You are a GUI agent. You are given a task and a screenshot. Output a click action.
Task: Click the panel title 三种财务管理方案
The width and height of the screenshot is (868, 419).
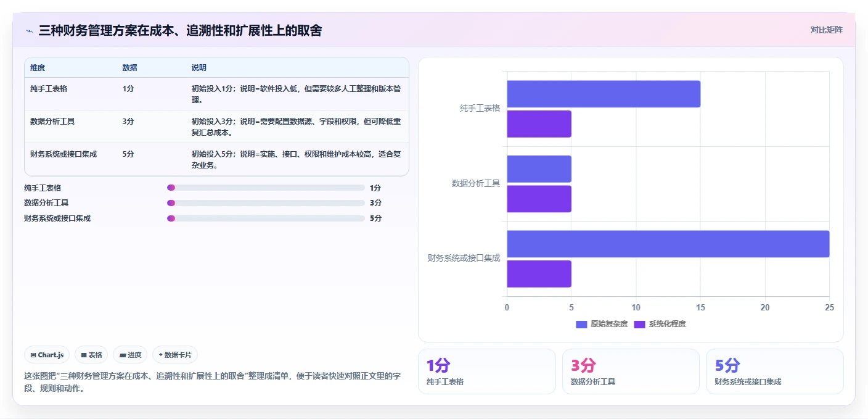(180, 31)
